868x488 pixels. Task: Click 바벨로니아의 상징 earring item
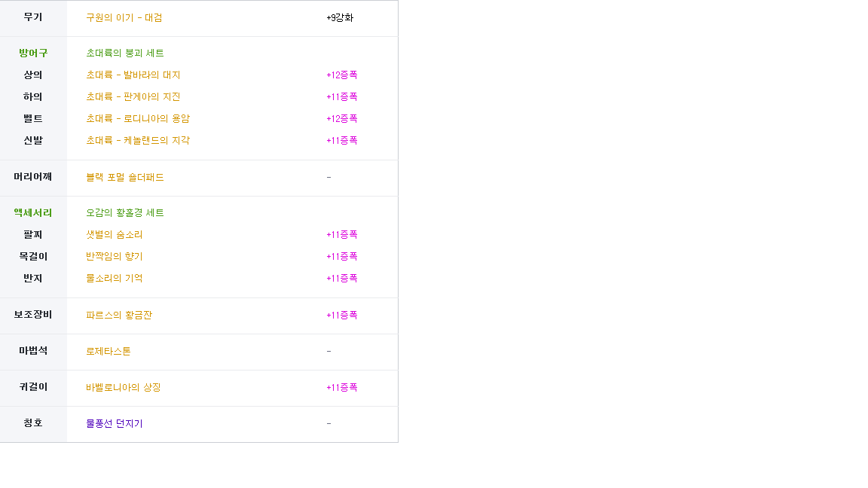pos(124,388)
